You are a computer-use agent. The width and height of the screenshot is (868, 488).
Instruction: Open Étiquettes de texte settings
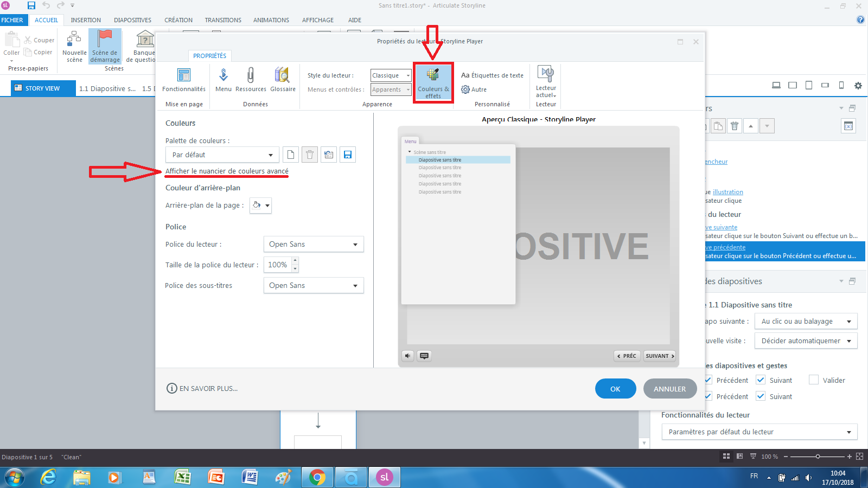click(x=492, y=75)
